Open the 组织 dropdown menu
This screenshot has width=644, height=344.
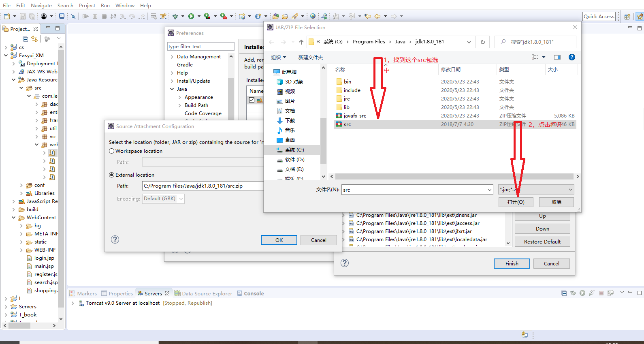[x=278, y=58]
